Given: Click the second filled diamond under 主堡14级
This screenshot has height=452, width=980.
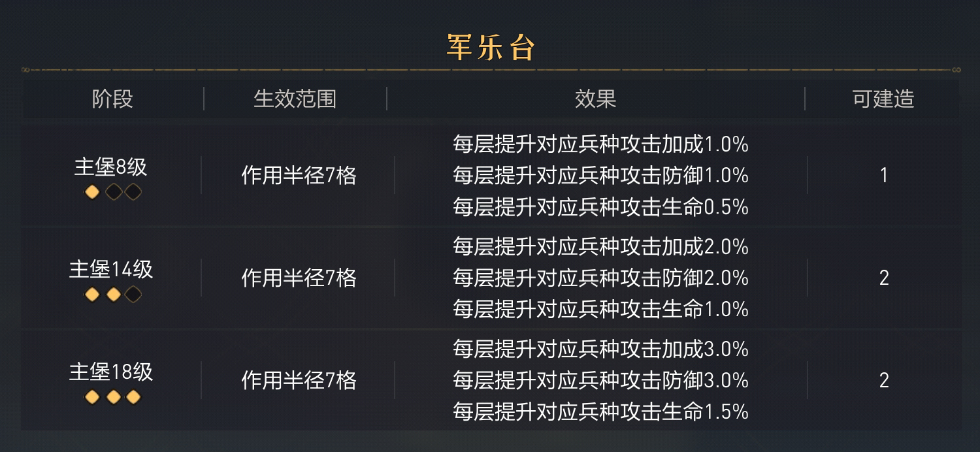Looking at the screenshot, I should click(x=113, y=295).
